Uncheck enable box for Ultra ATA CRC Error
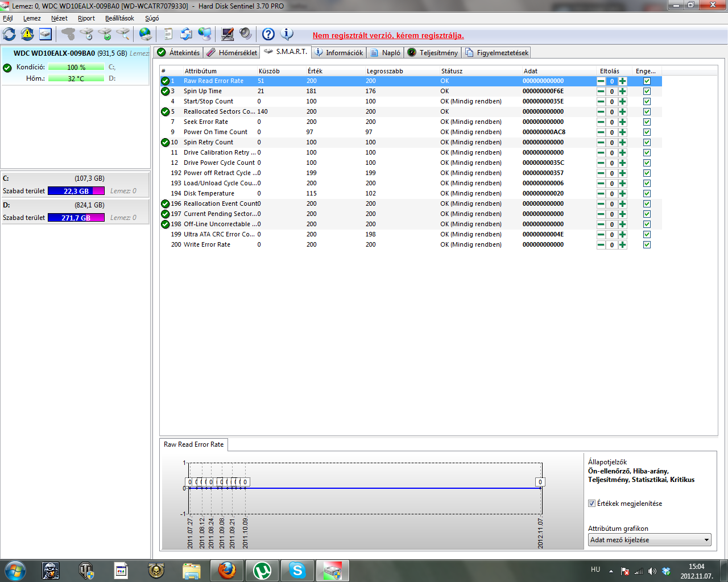The height and width of the screenshot is (582, 728). coord(647,235)
